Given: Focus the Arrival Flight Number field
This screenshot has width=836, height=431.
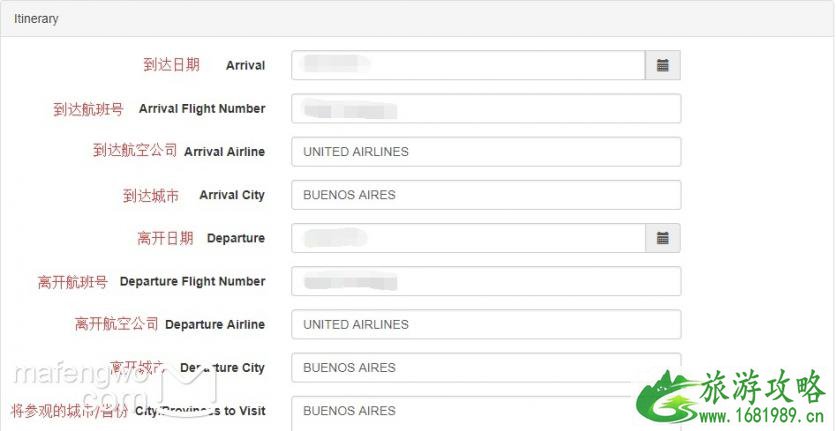Looking at the screenshot, I should click(x=486, y=108).
